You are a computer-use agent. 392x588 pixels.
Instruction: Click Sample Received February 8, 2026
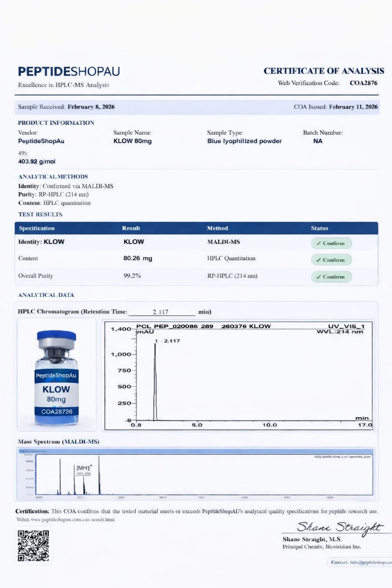pyautogui.click(x=66, y=107)
